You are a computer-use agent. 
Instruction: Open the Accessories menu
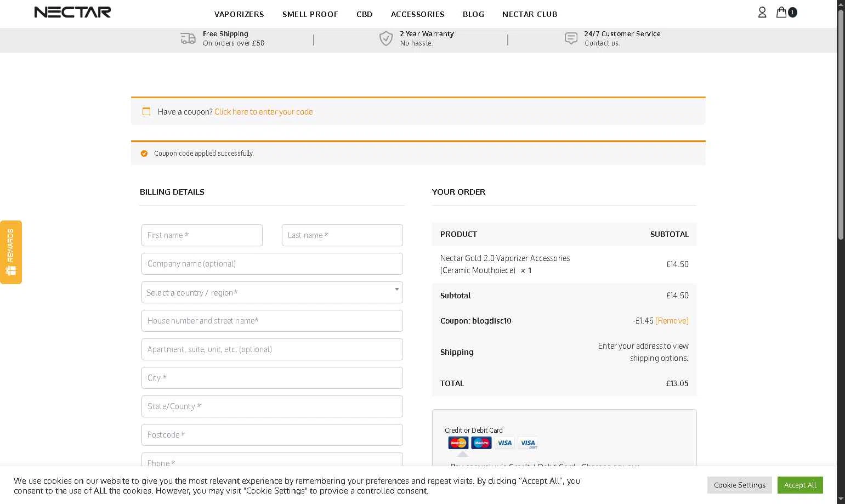coord(418,14)
